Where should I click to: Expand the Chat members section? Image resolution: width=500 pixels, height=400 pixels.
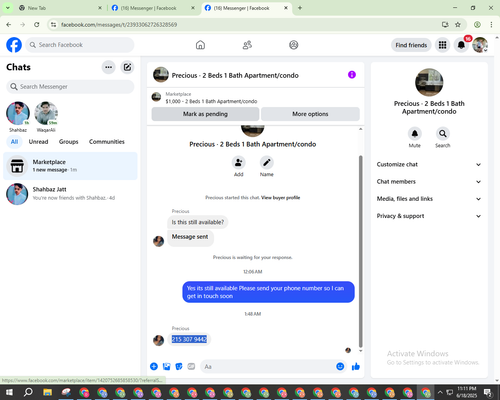pyautogui.click(x=429, y=182)
